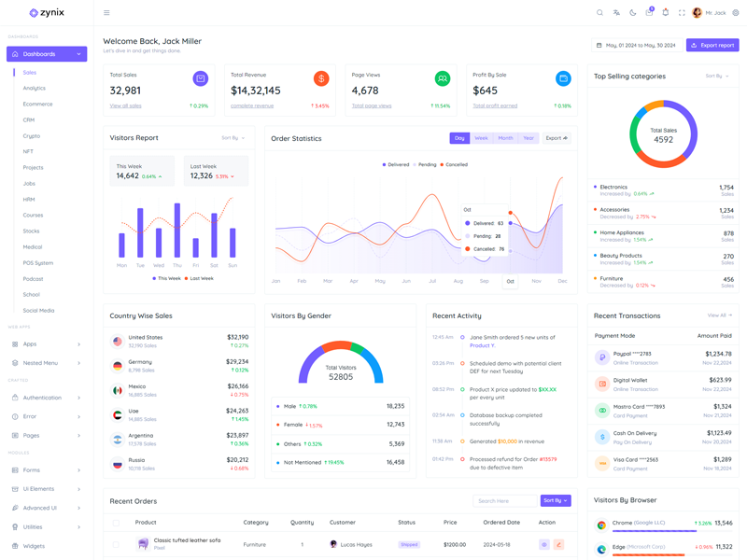Screen dimensions: 747x560
Task: Toggle the sidebar hamburger menu
Action: (106, 13)
